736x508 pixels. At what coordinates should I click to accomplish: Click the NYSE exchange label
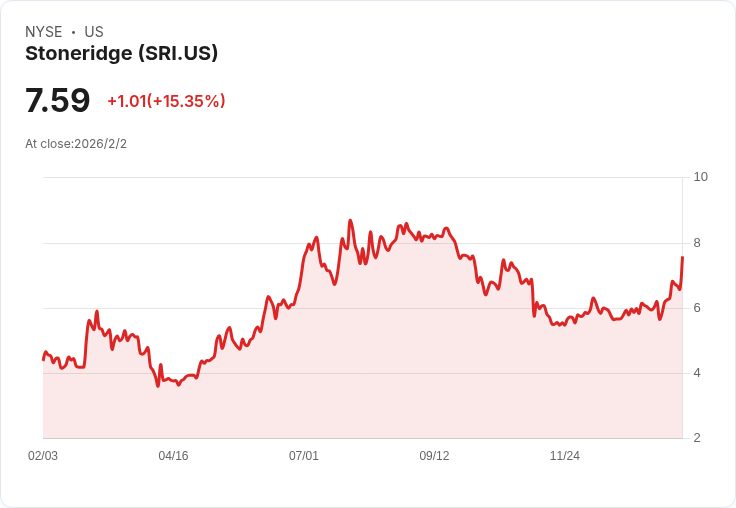tap(43, 32)
